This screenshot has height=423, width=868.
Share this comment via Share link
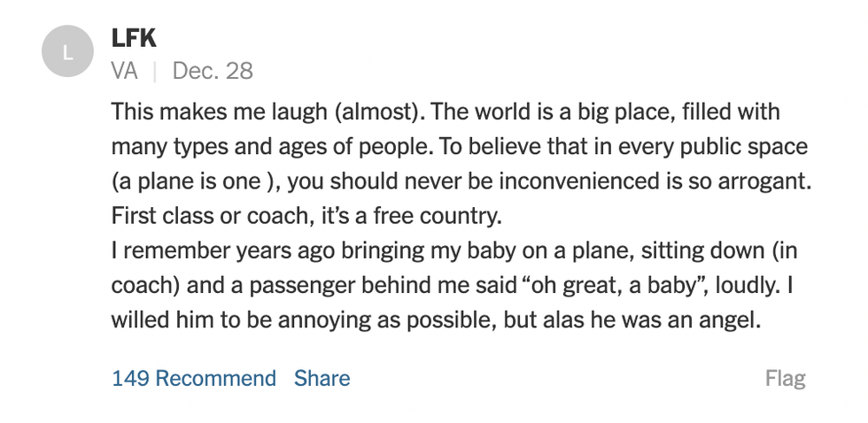tap(322, 379)
